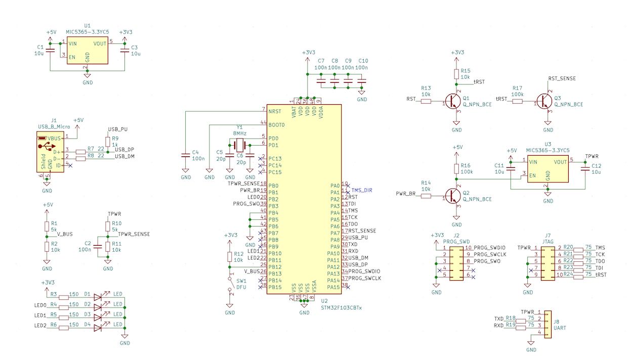Viewport: 633px width, 364px height.
Task: Select the U1 MIC5365 regulator body
Action: point(88,50)
